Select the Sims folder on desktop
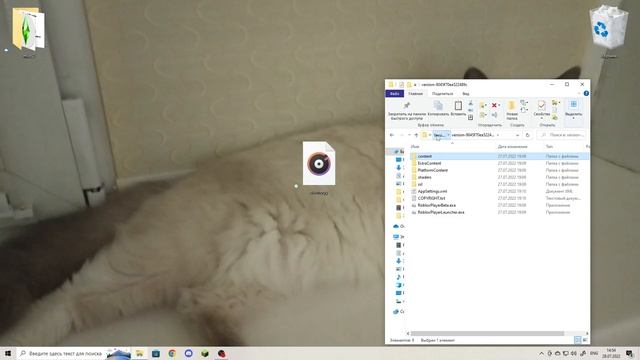The height and width of the screenshot is (360, 640). coord(28,29)
